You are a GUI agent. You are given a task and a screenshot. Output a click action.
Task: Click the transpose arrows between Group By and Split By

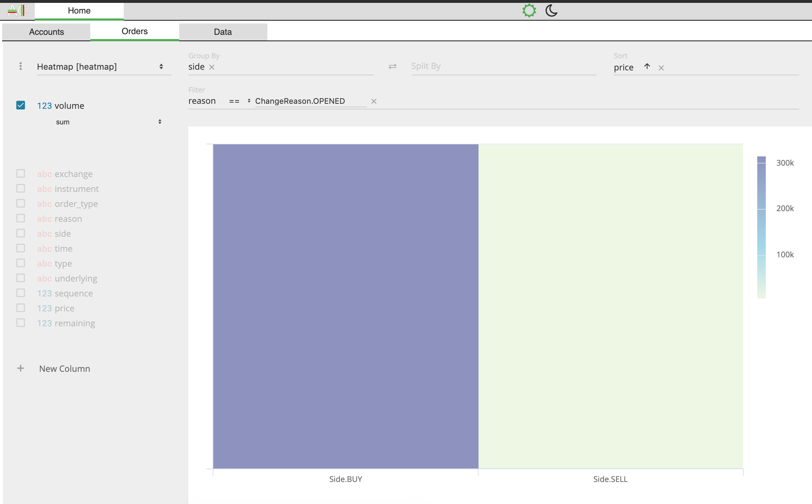392,66
